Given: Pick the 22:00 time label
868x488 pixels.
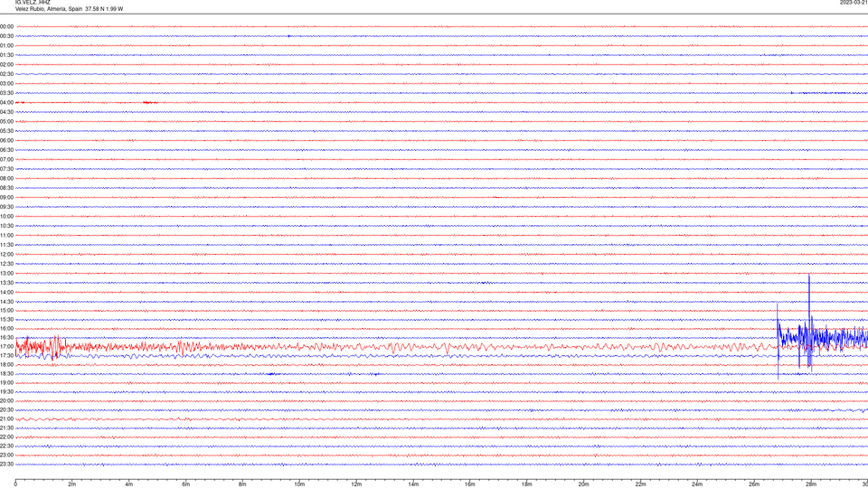Looking at the screenshot, I should click(x=6, y=437).
